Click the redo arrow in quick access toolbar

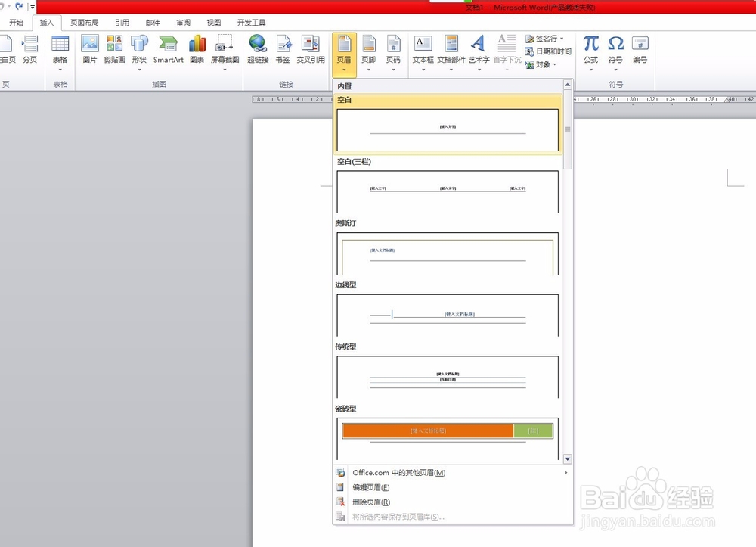pos(19,6)
